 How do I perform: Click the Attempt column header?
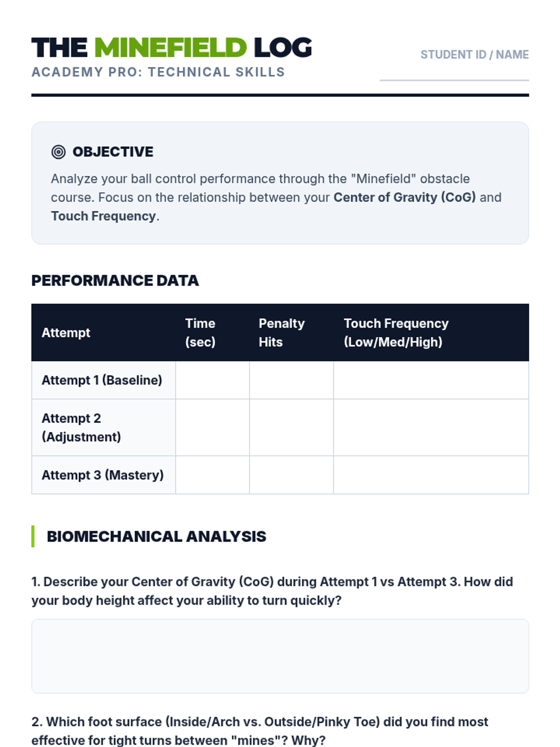[x=66, y=332]
